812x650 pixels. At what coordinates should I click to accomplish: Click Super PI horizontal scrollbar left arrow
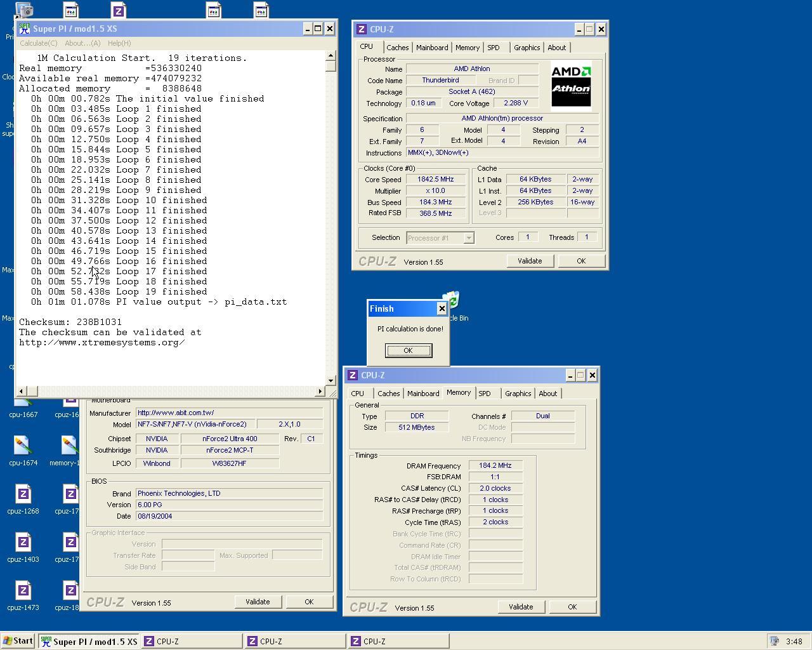[x=21, y=391]
